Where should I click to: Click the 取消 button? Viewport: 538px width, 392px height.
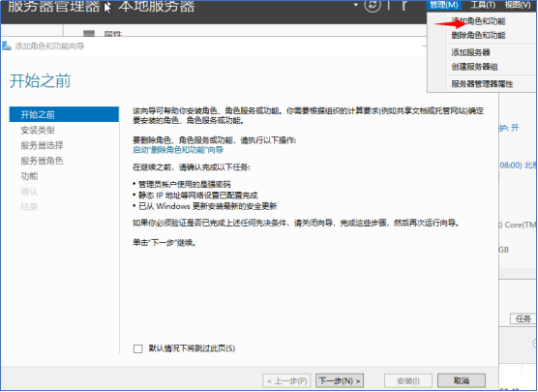[x=462, y=380]
